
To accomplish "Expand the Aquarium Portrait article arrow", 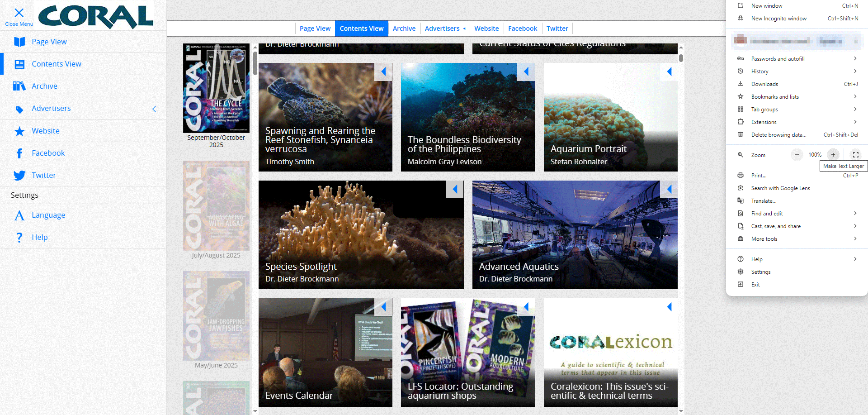I will (669, 72).
